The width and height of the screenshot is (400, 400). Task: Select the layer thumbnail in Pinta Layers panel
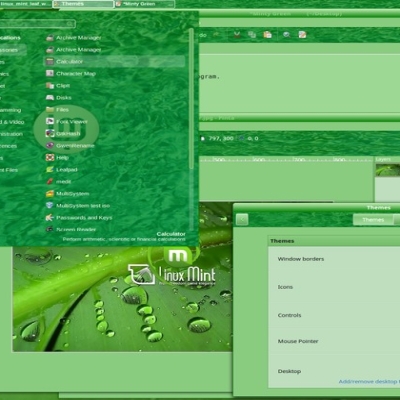[387, 170]
